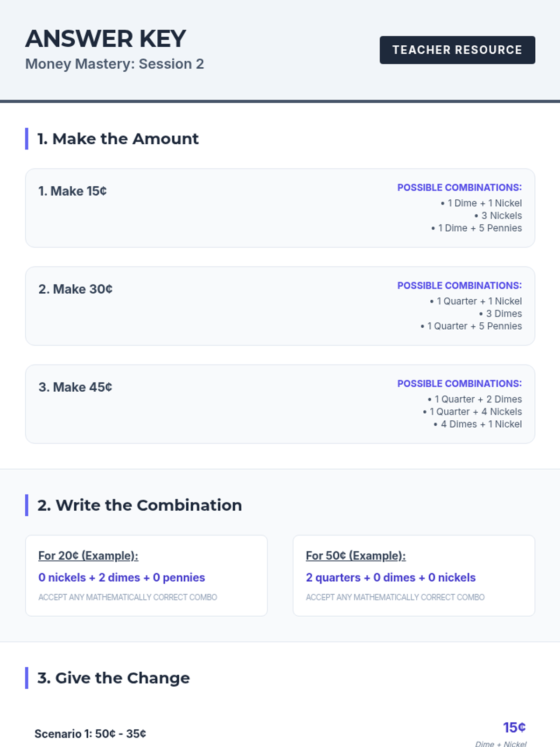Click the 1 Dime + 1 Nickel answer
The width and height of the screenshot is (560, 747).
[481, 203]
